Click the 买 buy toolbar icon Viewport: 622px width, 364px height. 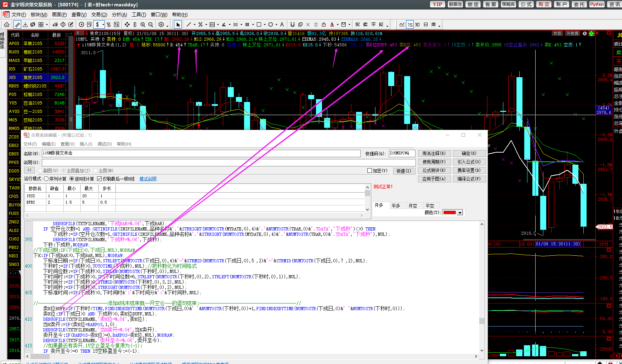[357, 24]
